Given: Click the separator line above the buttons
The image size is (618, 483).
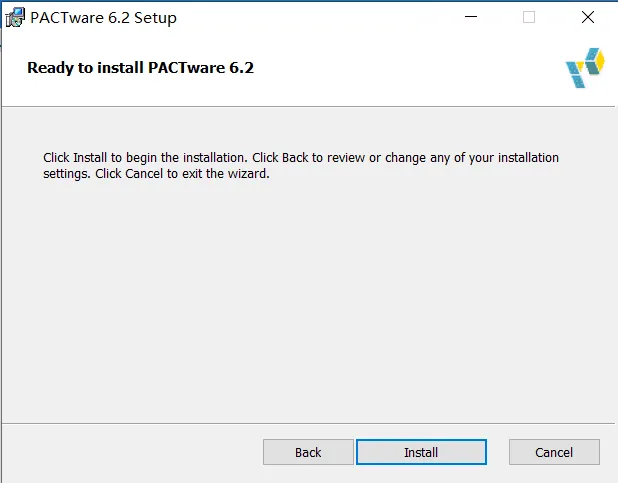Looking at the screenshot, I should click(x=300, y=422).
